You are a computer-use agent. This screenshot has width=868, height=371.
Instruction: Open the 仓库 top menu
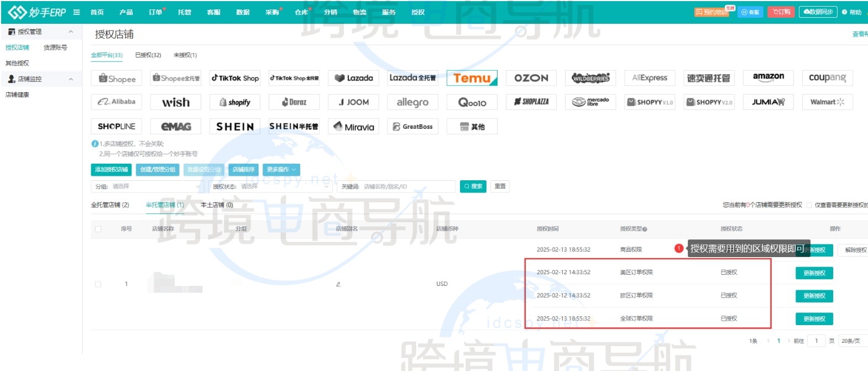coord(301,12)
